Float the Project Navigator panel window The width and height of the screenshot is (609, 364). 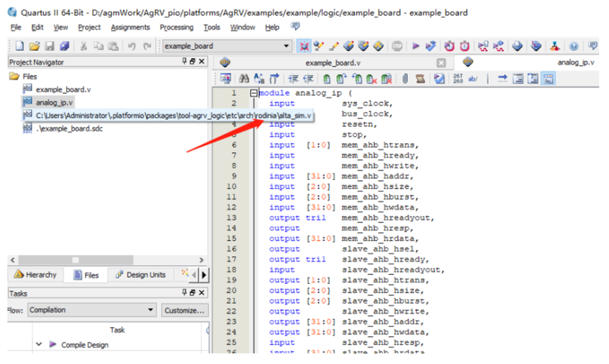[x=193, y=61]
